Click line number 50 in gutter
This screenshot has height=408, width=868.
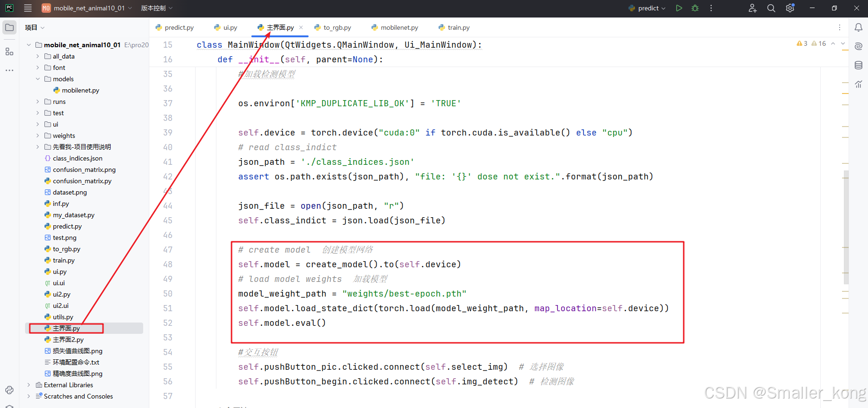tap(168, 294)
